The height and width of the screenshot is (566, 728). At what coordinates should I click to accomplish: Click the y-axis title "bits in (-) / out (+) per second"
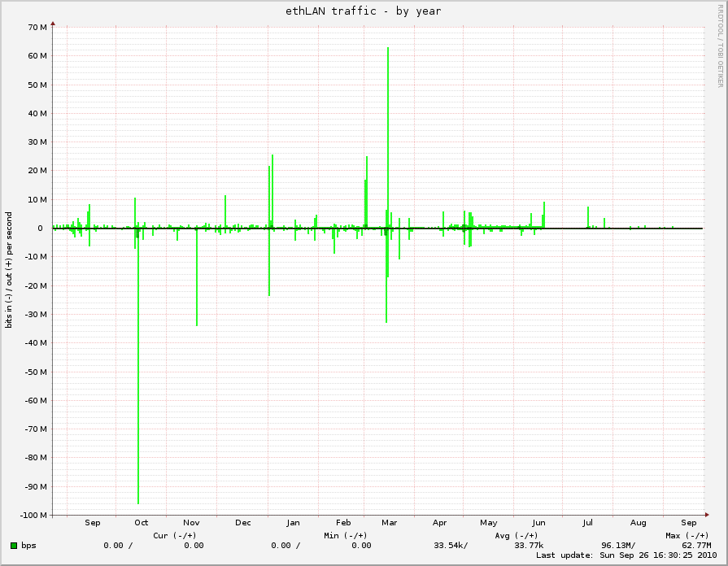[x=9, y=270]
